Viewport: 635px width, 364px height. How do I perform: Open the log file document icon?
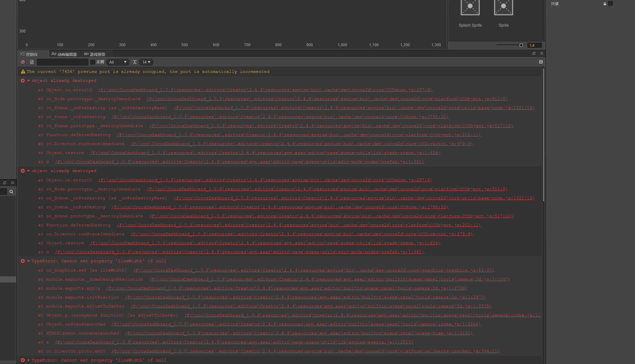pos(32,62)
